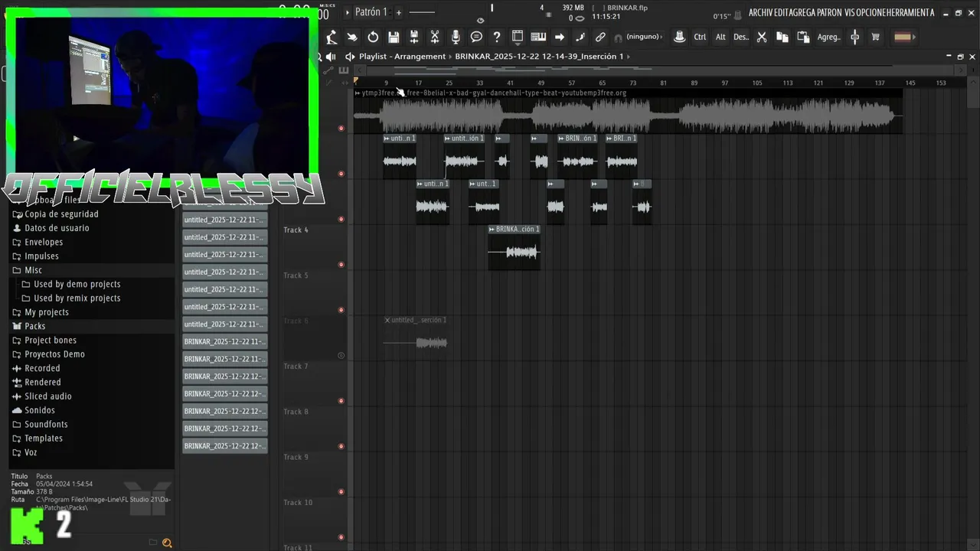Click the crossed-tools icon left of microphone
This screenshot has height=551, width=980.
click(x=435, y=37)
